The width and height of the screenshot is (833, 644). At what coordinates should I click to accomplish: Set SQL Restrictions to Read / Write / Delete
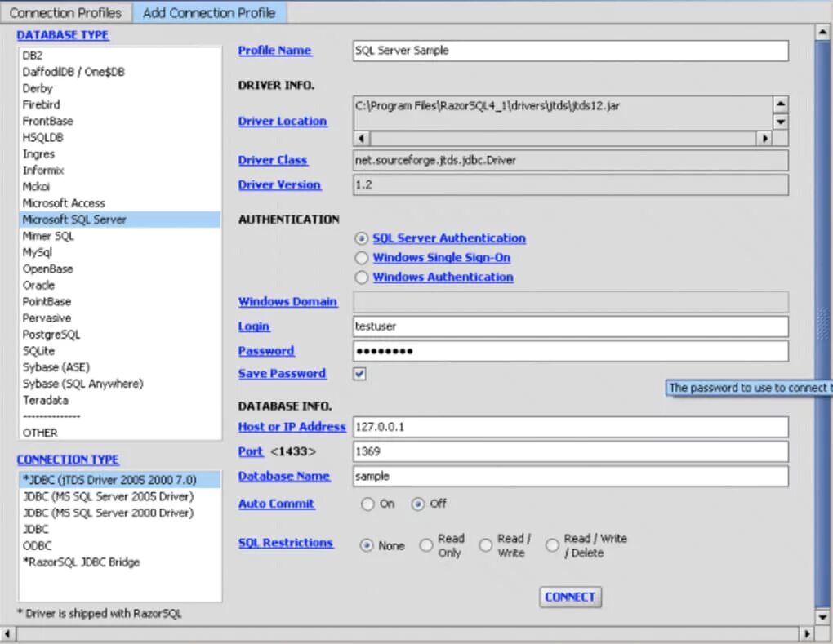click(553, 545)
